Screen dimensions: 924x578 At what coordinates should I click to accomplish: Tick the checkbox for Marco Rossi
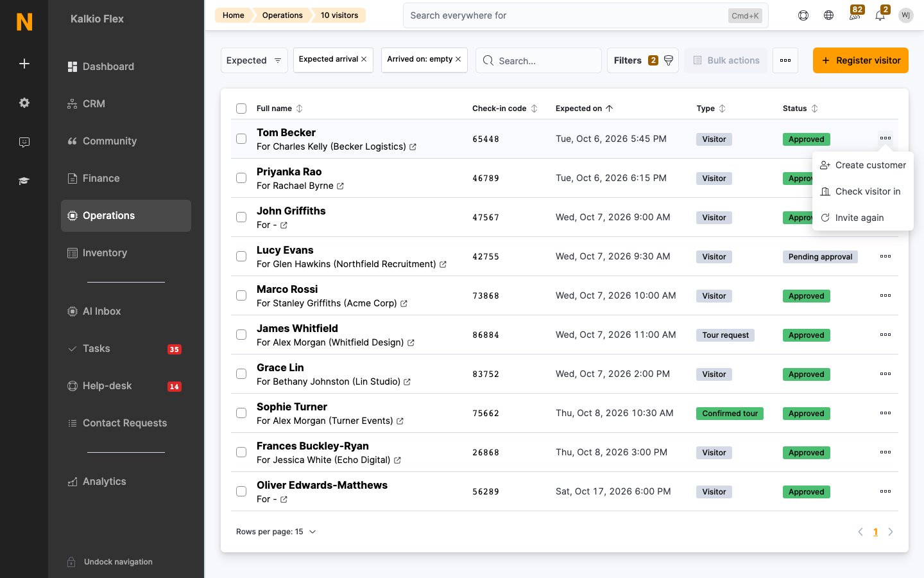click(x=241, y=295)
